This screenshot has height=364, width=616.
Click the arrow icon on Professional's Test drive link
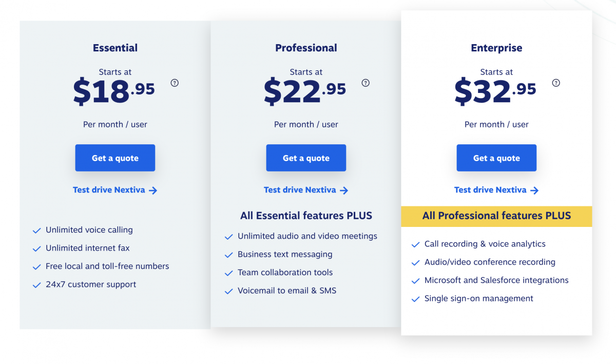(344, 190)
